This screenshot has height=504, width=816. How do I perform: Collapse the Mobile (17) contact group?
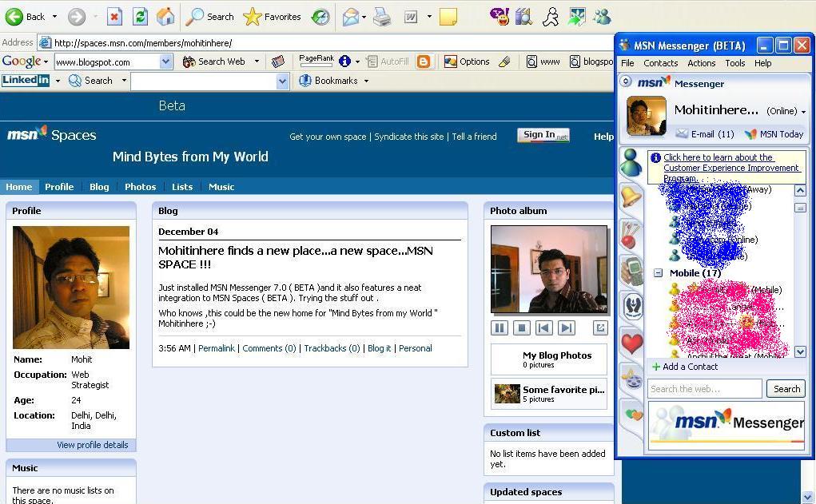point(659,273)
